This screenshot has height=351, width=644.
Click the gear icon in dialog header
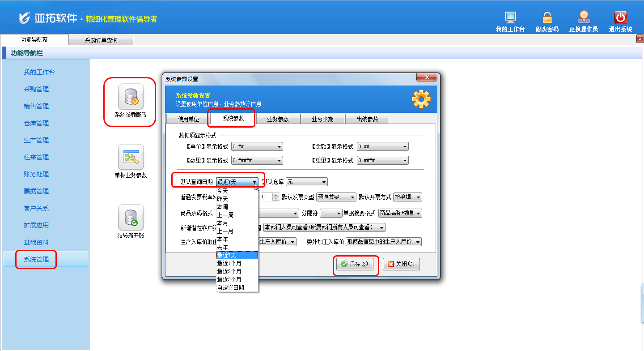[x=420, y=99]
